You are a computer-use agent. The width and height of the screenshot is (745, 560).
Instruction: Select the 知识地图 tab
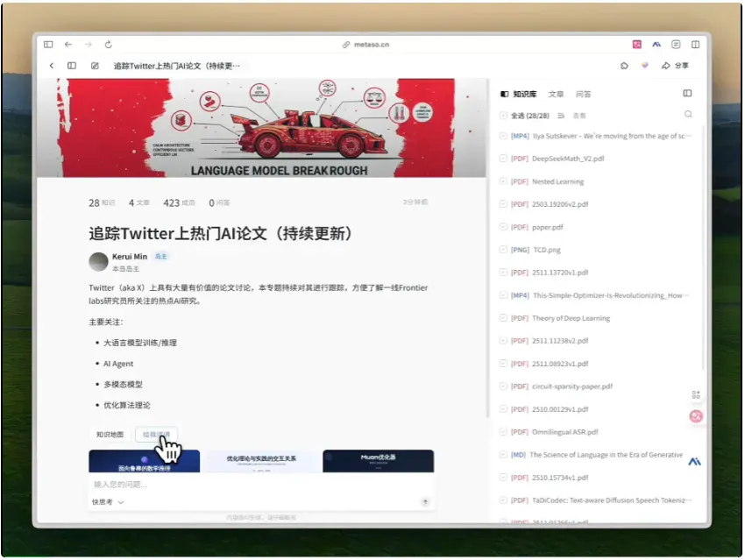point(110,434)
